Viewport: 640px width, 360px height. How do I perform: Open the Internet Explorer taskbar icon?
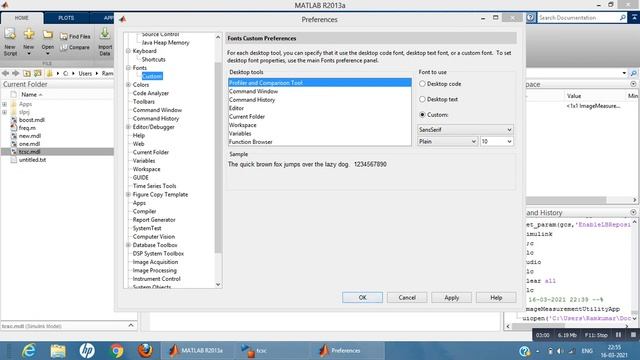[x=29, y=351]
